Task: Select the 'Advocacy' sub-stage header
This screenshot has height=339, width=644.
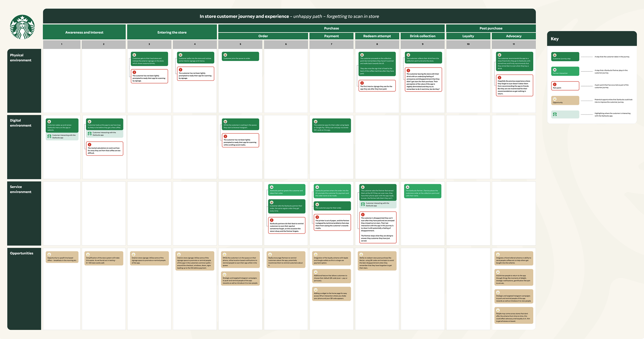Action: (514, 36)
